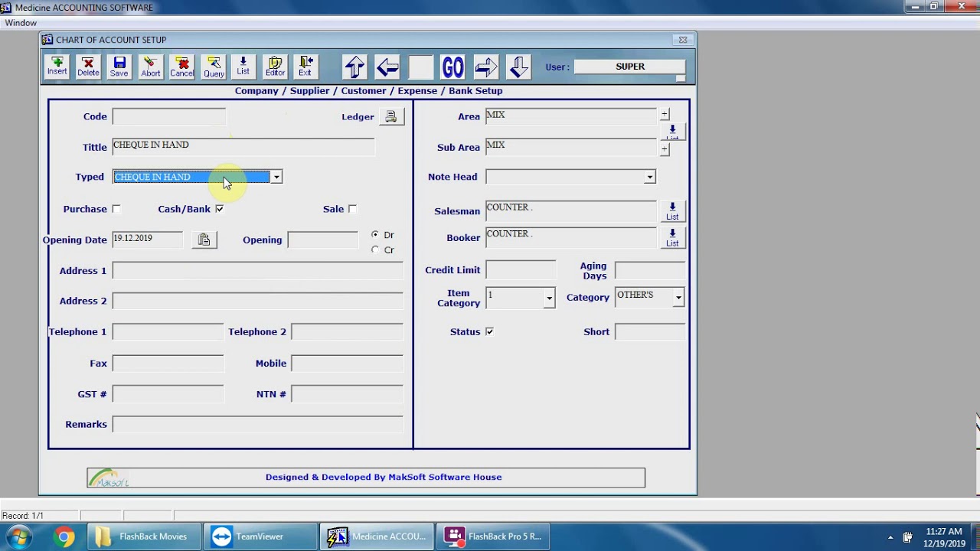
Task: Uncheck the Cash/Bank checkbox
Action: pyautogui.click(x=220, y=209)
